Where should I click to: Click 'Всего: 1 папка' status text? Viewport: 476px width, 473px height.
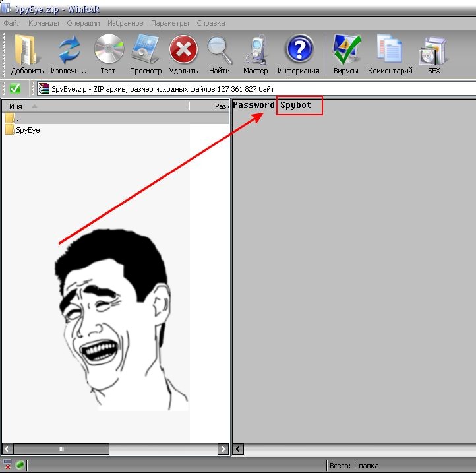pos(354,465)
